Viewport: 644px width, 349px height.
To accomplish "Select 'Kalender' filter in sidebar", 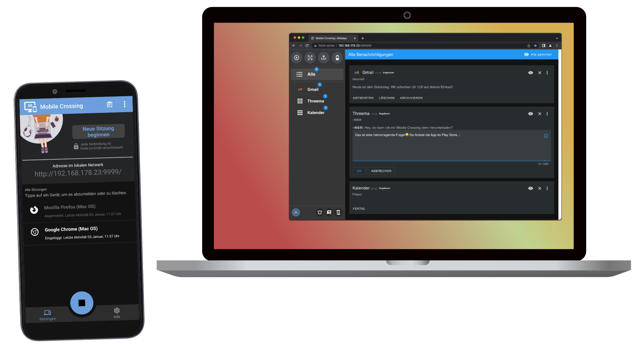I will pos(317,113).
